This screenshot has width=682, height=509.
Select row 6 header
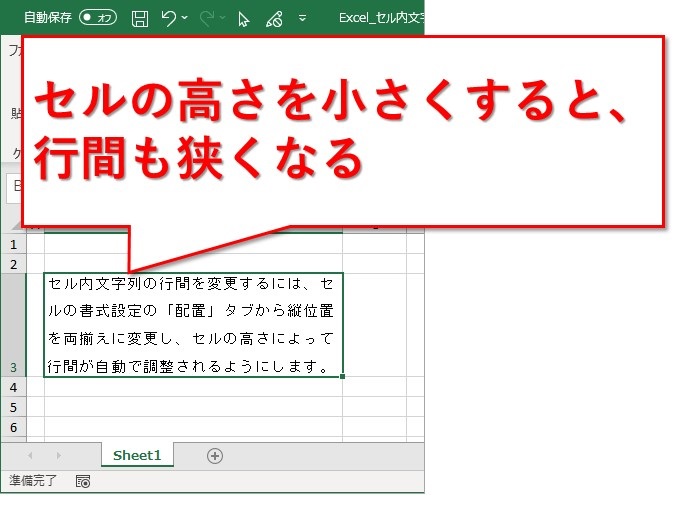click(13, 427)
